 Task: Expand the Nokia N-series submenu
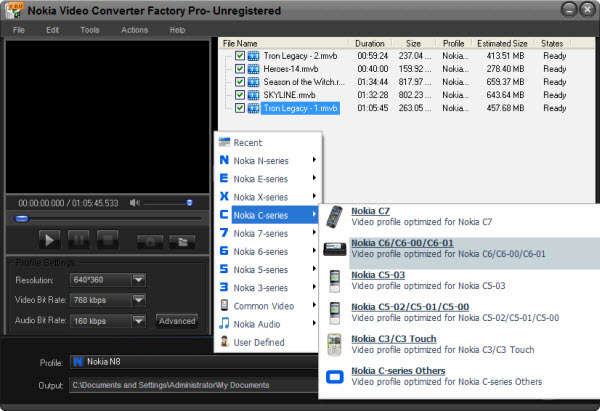click(x=314, y=160)
